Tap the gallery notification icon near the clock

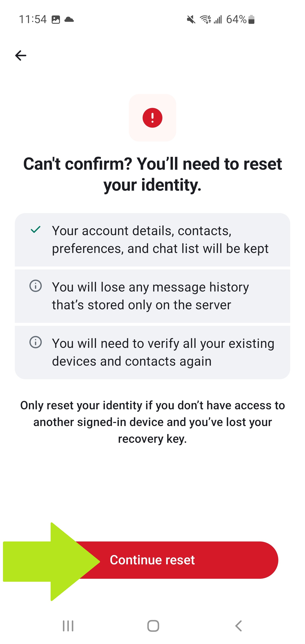(x=55, y=19)
